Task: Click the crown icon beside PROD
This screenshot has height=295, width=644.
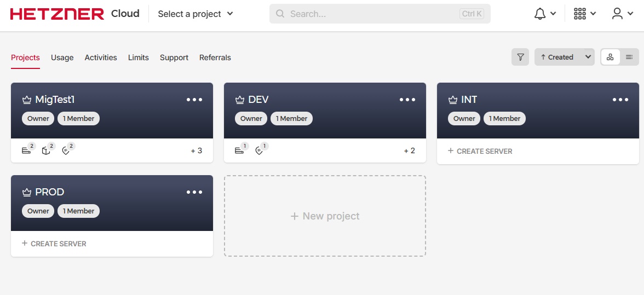Action: pos(27,192)
